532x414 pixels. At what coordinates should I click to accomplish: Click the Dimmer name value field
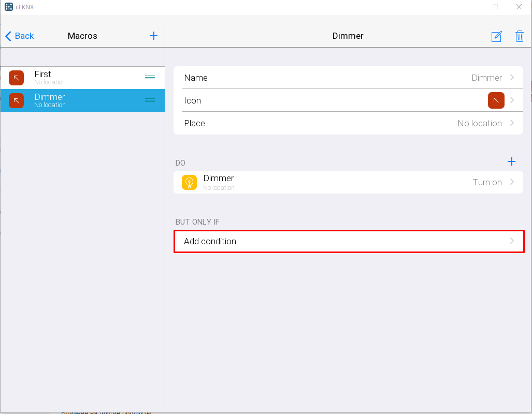click(486, 78)
